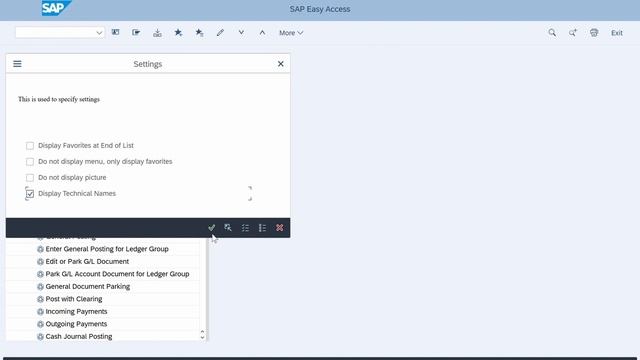Open the Settings dialog hamburger menu
This screenshot has width=640, height=360.
(x=17, y=64)
